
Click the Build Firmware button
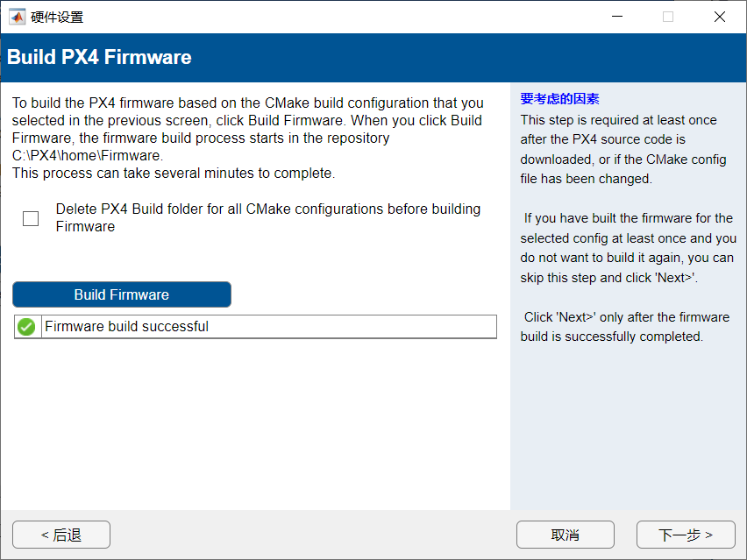point(122,294)
